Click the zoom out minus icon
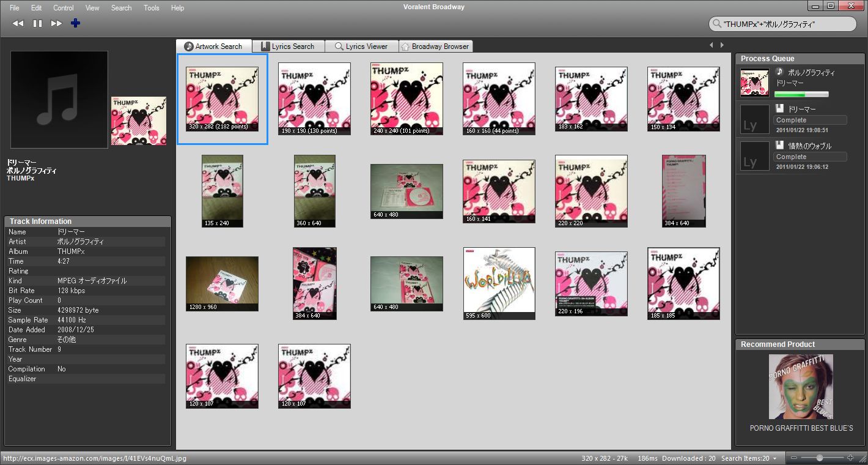The width and height of the screenshot is (868, 465). (793, 458)
